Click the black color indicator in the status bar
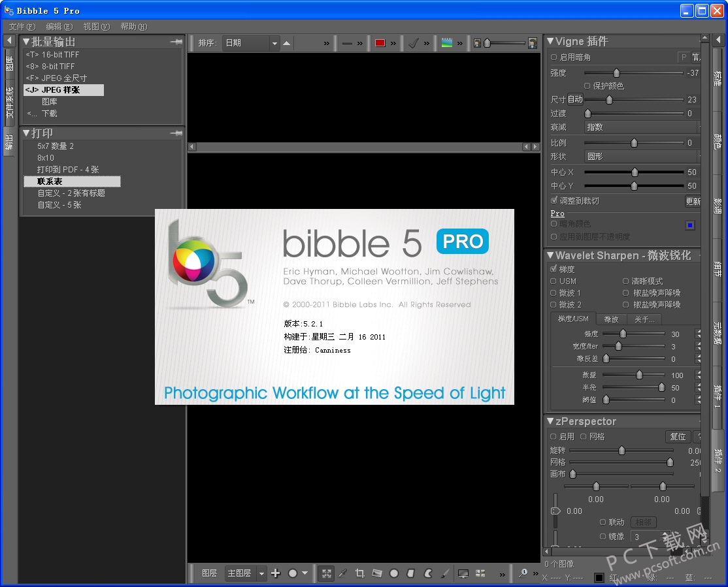Screen dimensions: 728x587 (x=599, y=578)
